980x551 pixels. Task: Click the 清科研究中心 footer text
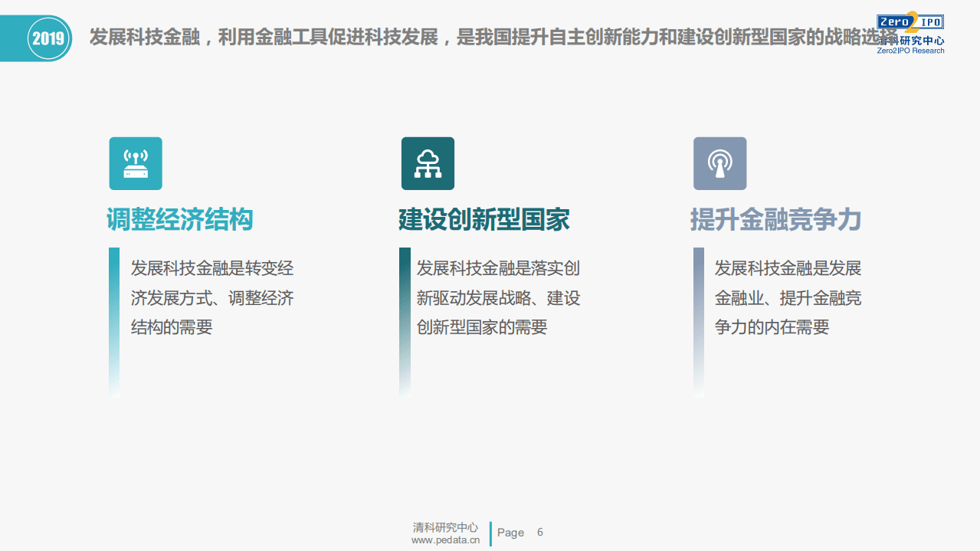coord(444,527)
